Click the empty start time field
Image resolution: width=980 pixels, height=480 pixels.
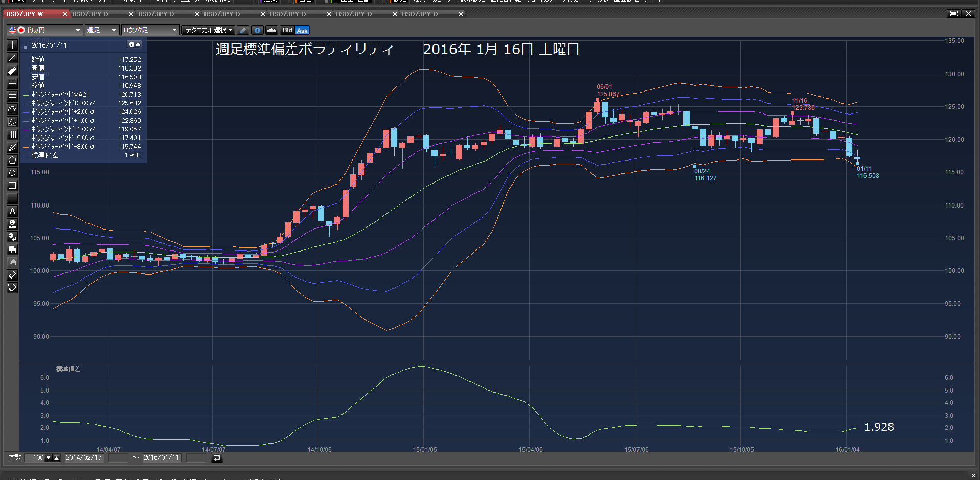[x=118, y=458]
